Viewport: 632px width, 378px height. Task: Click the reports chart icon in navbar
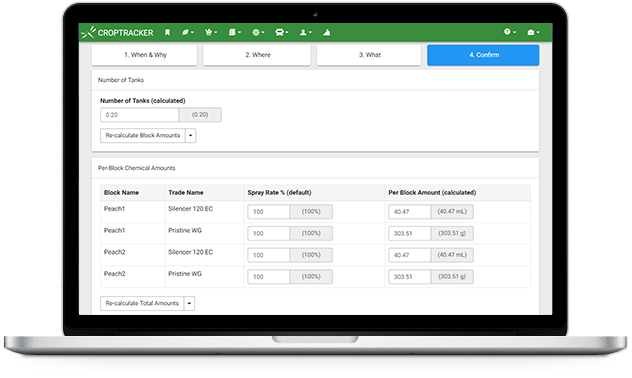click(326, 32)
